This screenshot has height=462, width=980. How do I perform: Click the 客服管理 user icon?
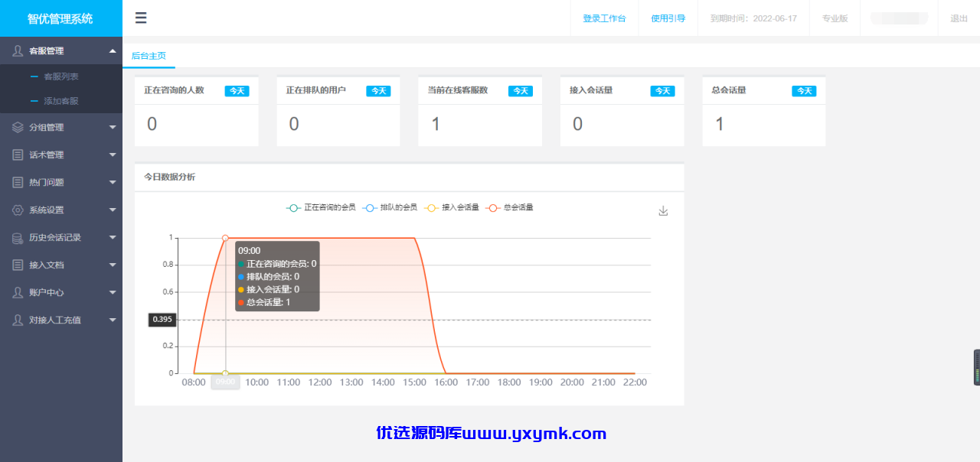click(x=18, y=50)
